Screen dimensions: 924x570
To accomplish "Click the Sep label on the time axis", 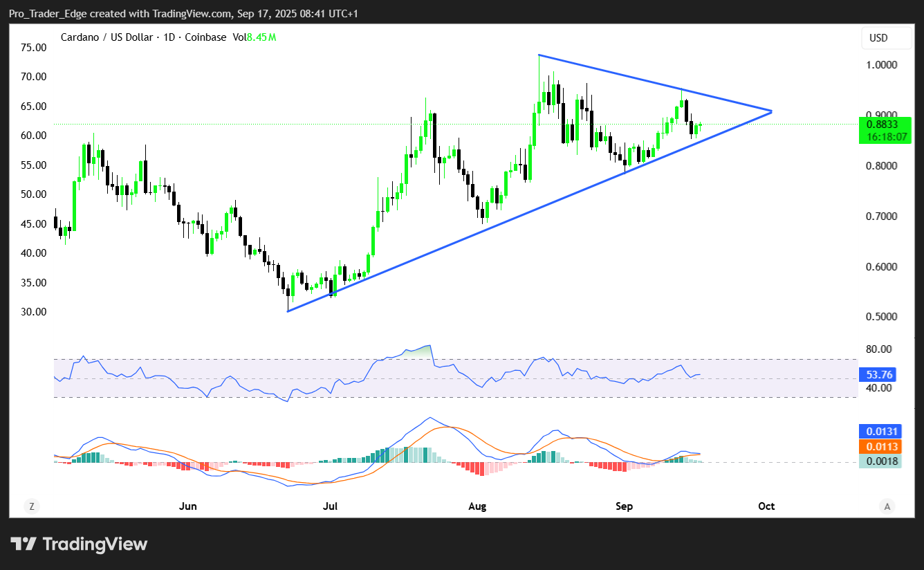I will (x=624, y=506).
